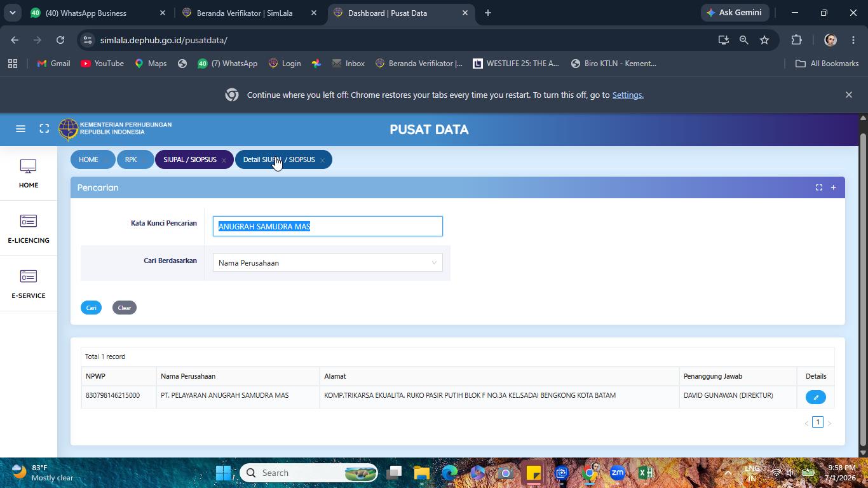Open Chrome profile avatar
868x488 pixels.
(x=831, y=40)
